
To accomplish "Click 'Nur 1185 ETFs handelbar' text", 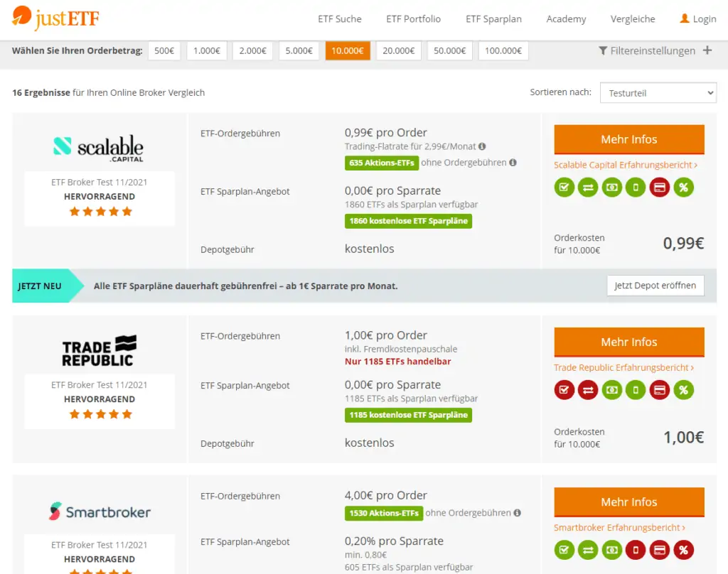I will click(397, 362).
